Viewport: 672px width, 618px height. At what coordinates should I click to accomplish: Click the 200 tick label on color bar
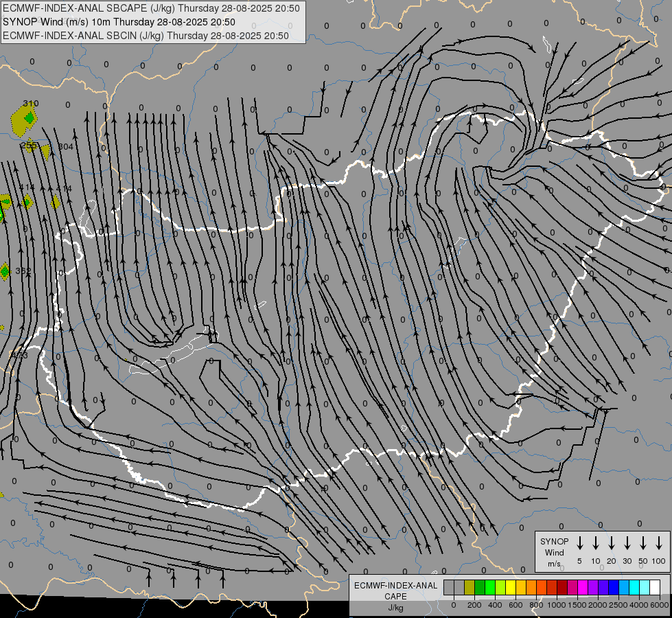474,605
